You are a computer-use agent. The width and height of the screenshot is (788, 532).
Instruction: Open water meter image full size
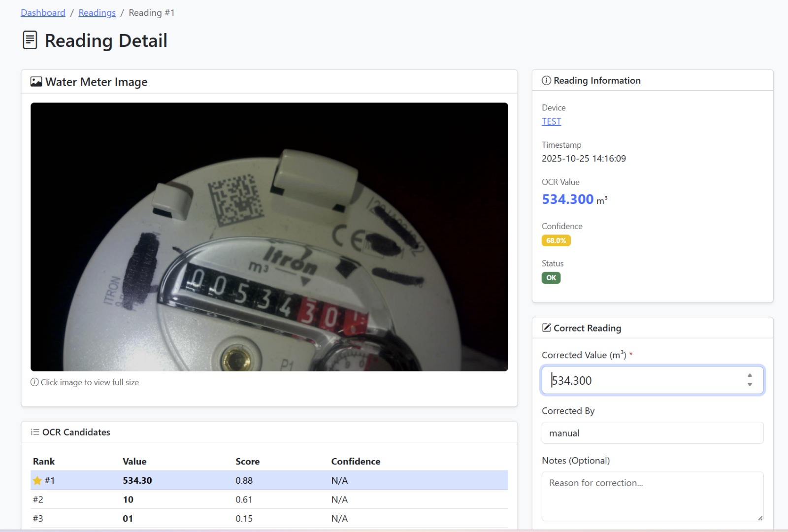(x=269, y=236)
